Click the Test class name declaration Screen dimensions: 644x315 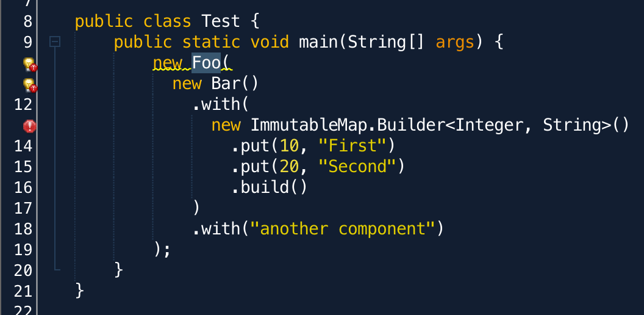(221, 21)
